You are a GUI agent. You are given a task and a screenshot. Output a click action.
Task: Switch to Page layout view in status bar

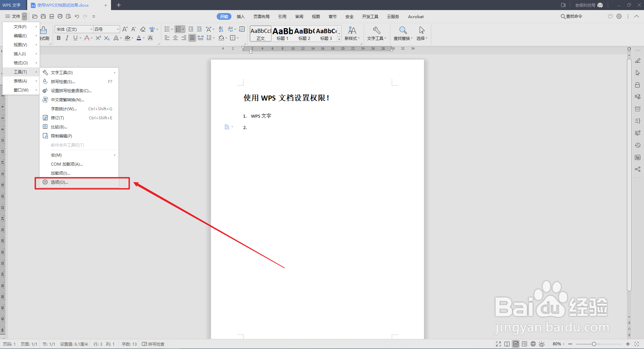(x=516, y=344)
